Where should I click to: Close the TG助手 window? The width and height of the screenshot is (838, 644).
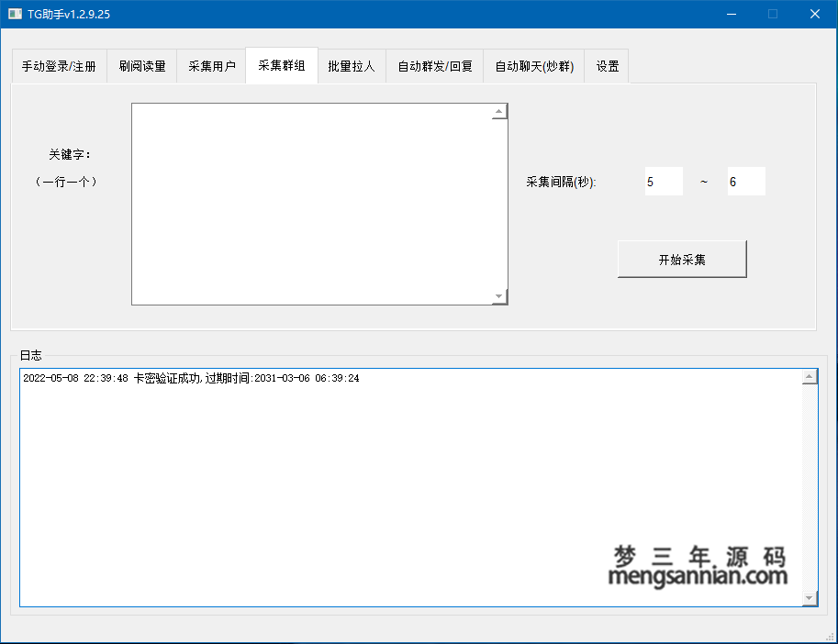click(815, 14)
